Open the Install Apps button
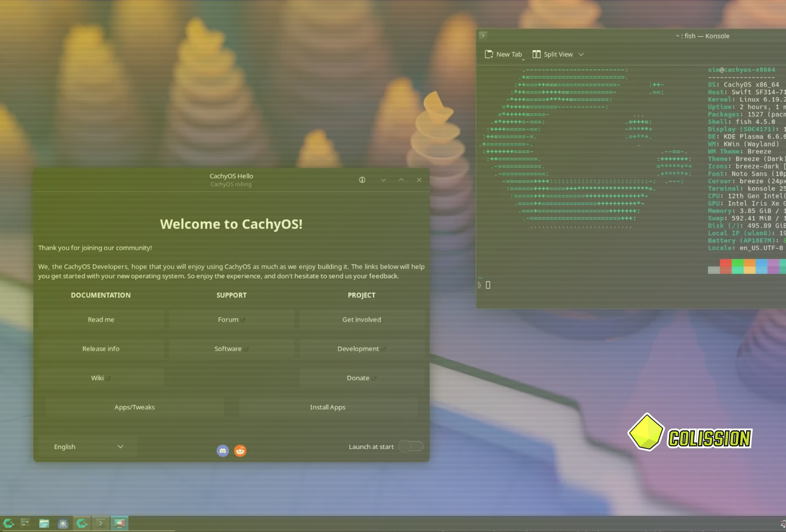Image resolution: width=786 pixels, height=532 pixels. pyautogui.click(x=328, y=407)
